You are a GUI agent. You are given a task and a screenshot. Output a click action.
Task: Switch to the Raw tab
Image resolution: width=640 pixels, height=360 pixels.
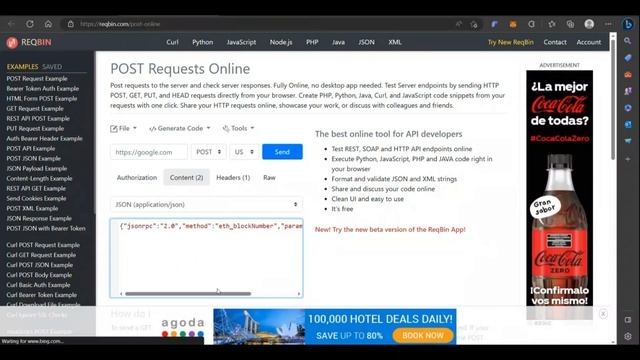pyautogui.click(x=269, y=178)
